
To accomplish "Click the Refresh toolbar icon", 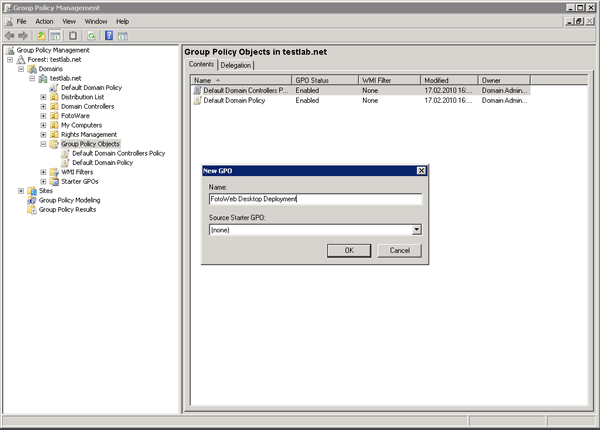I will (x=89, y=35).
